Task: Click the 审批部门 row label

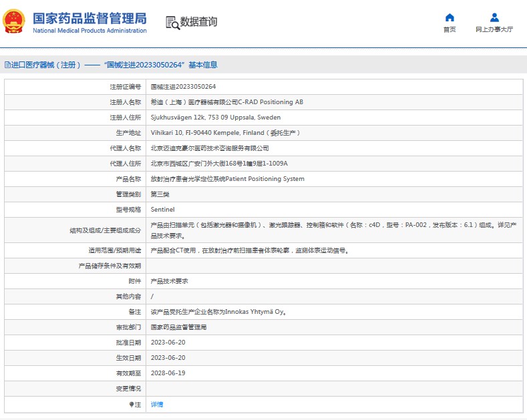Action: point(128,327)
